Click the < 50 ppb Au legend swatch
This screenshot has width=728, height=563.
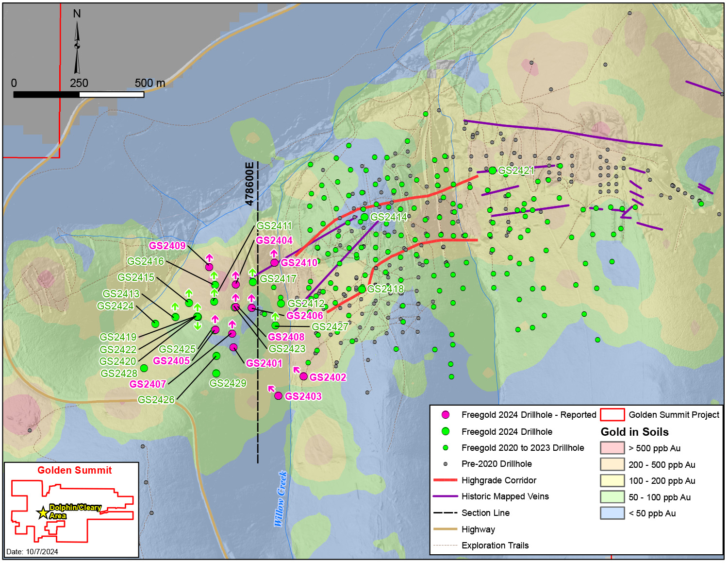(612, 513)
